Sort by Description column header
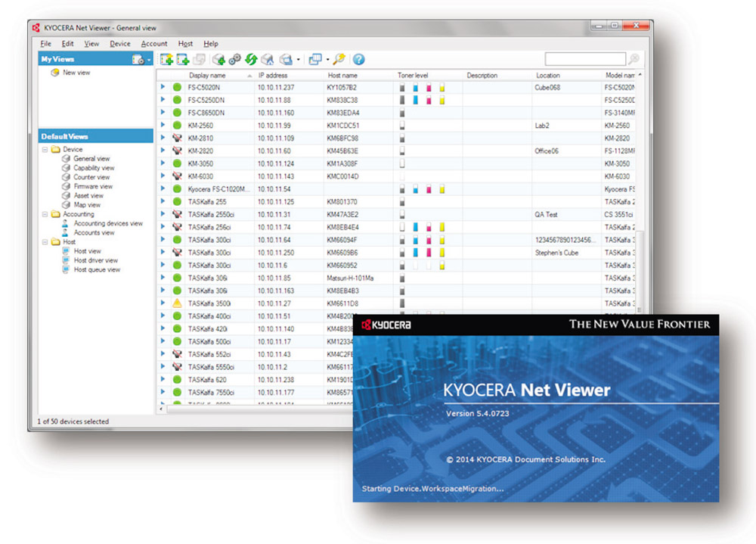The width and height of the screenshot is (756, 544). click(x=482, y=76)
